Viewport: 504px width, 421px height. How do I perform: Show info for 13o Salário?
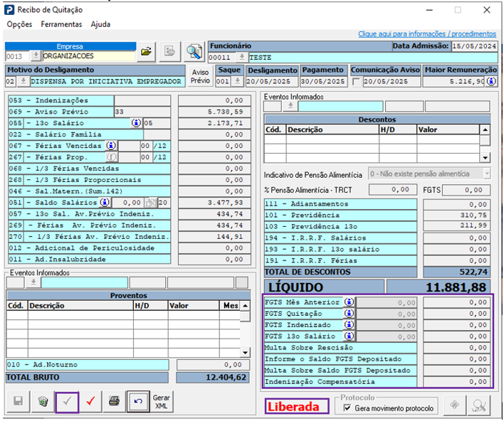(136, 123)
